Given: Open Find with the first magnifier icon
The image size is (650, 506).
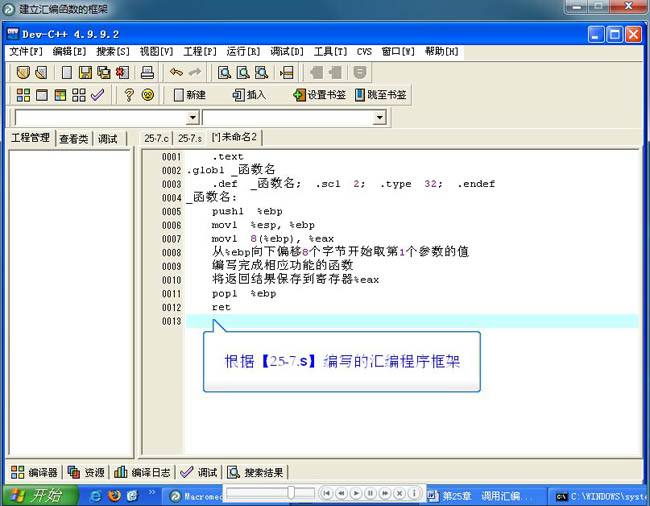Looking at the screenshot, I should pos(224,73).
